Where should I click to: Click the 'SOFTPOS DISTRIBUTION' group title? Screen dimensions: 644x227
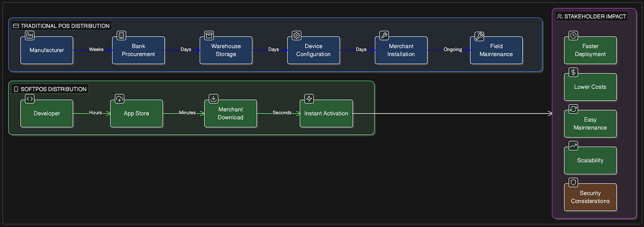pos(53,89)
